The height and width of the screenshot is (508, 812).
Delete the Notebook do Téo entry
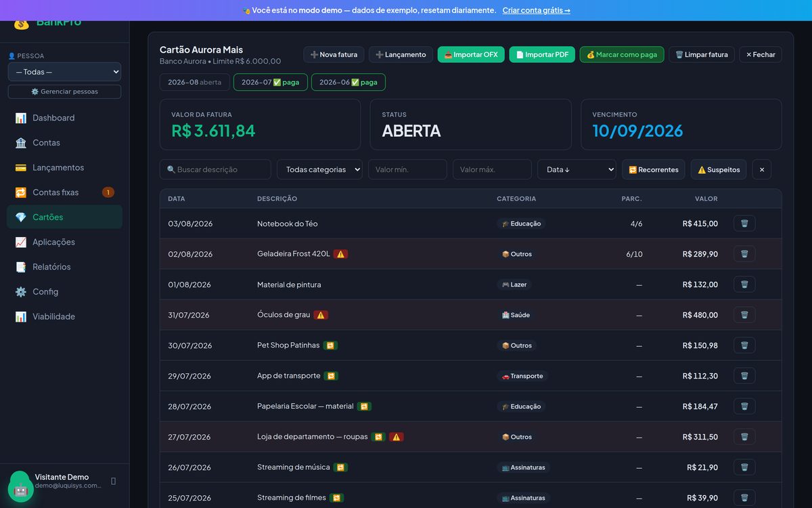click(x=744, y=224)
